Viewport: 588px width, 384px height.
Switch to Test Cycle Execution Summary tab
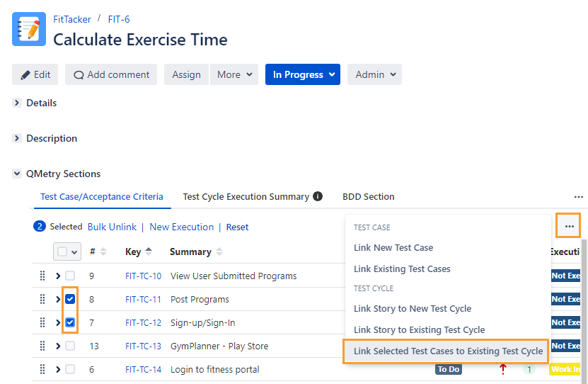pos(246,197)
